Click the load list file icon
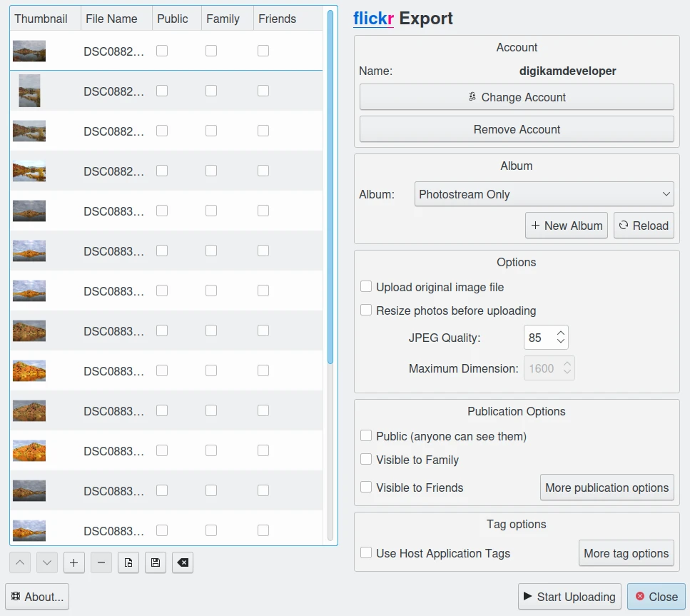690x616 pixels. coord(128,562)
